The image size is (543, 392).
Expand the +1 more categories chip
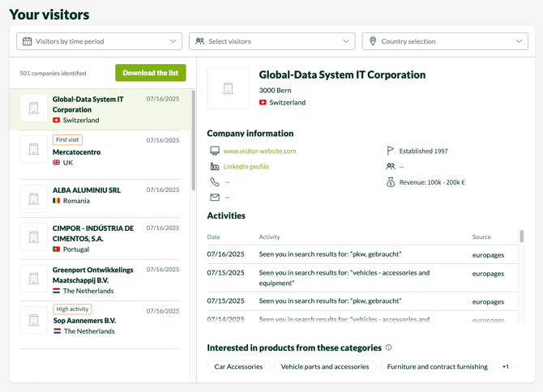(x=505, y=366)
